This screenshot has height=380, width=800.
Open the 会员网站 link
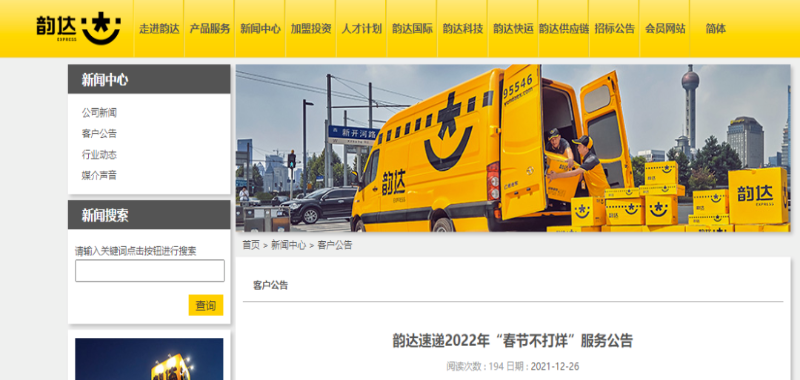[665, 29]
